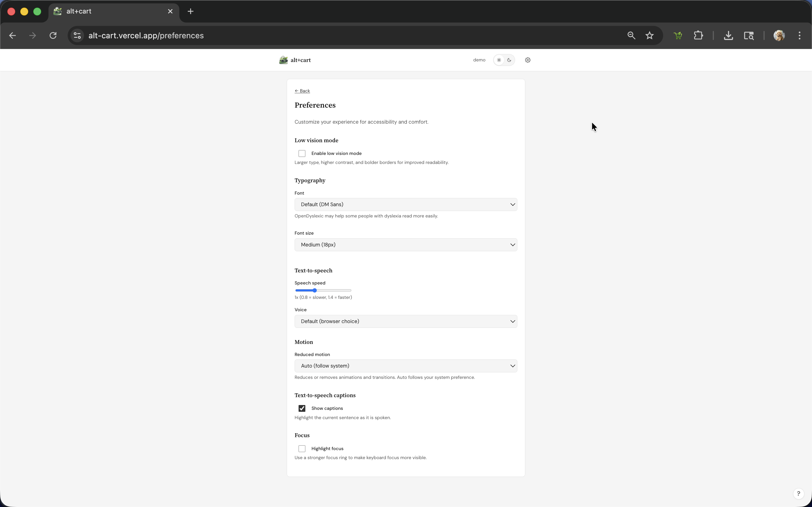The image size is (812, 507).
Task: Click the Back link
Action: [x=302, y=91]
